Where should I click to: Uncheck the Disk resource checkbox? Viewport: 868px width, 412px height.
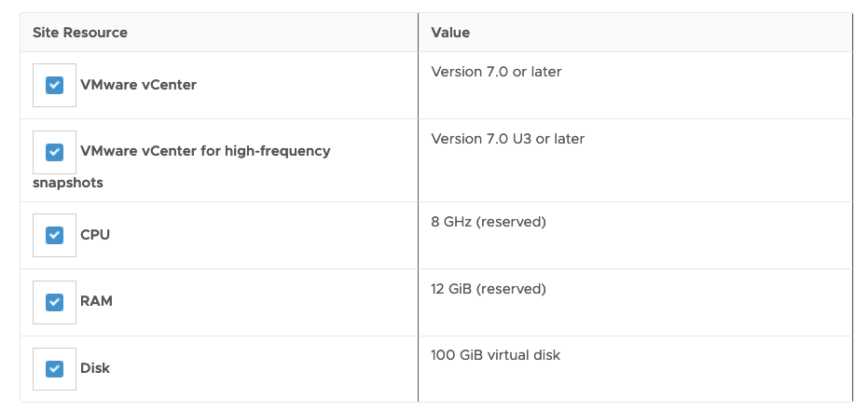54,369
